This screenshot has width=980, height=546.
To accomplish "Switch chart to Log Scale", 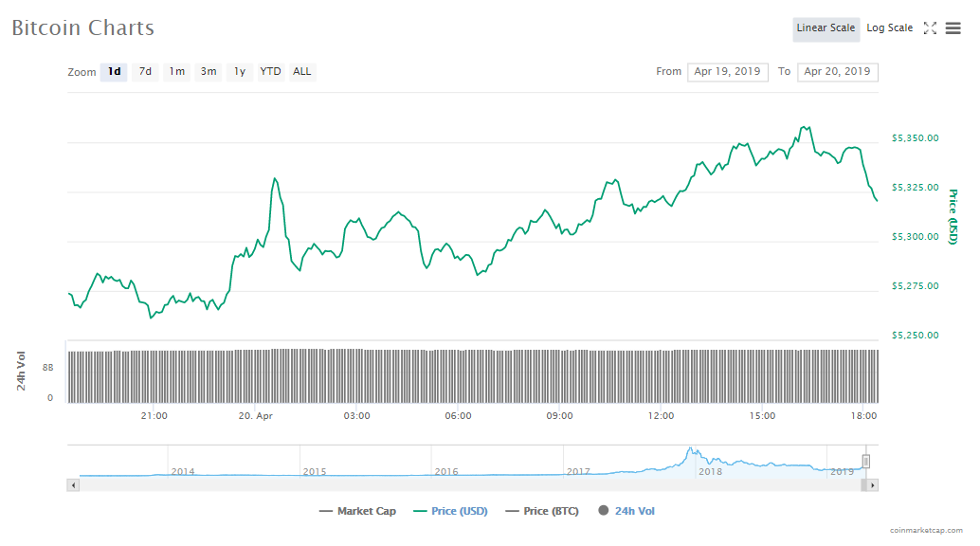I will 889,28.
